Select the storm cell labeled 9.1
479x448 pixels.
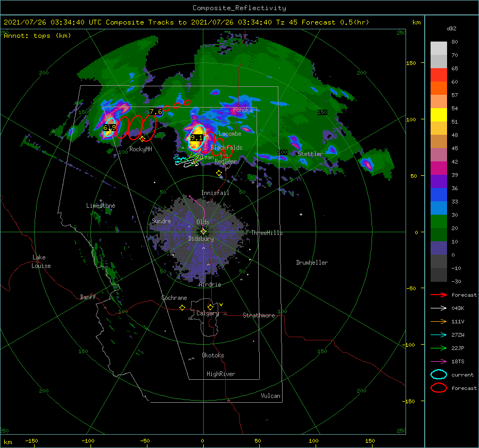(196, 137)
